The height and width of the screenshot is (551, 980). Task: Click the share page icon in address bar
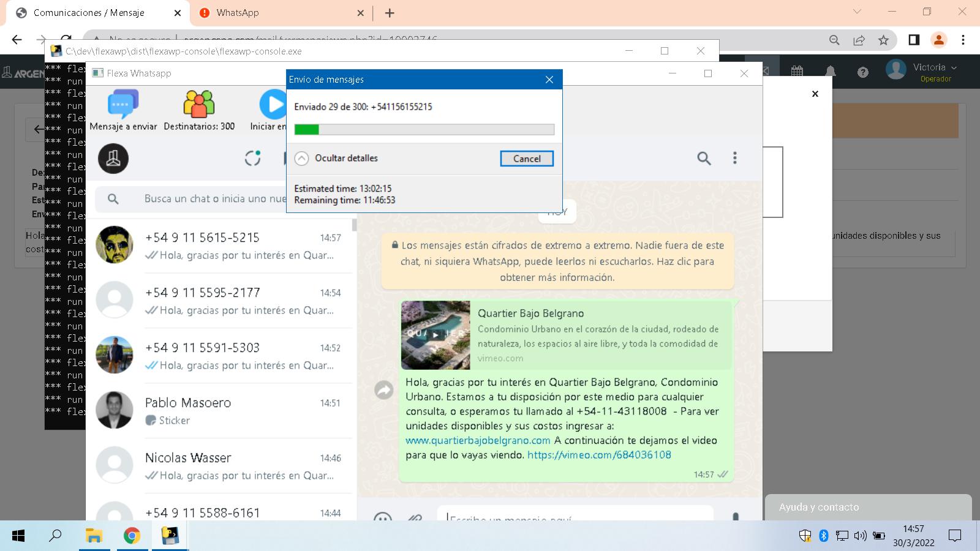pyautogui.click(x=859, y=40)
